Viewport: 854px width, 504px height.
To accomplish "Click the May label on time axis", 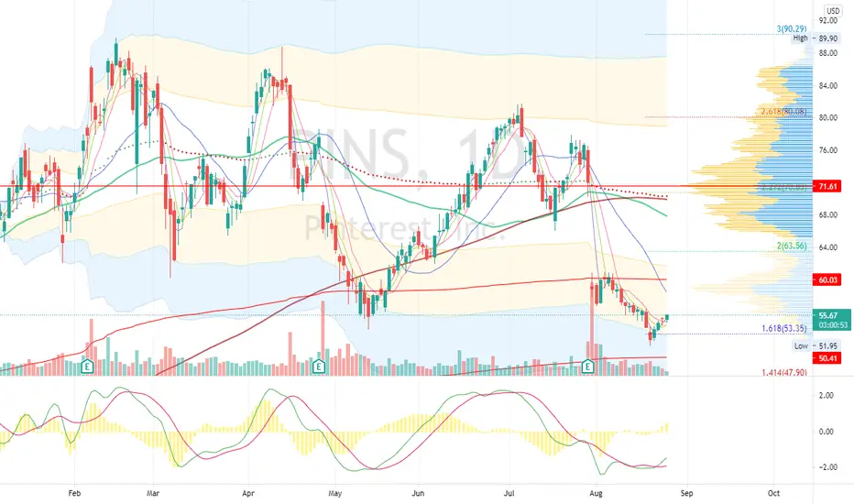I will [335, 493].
